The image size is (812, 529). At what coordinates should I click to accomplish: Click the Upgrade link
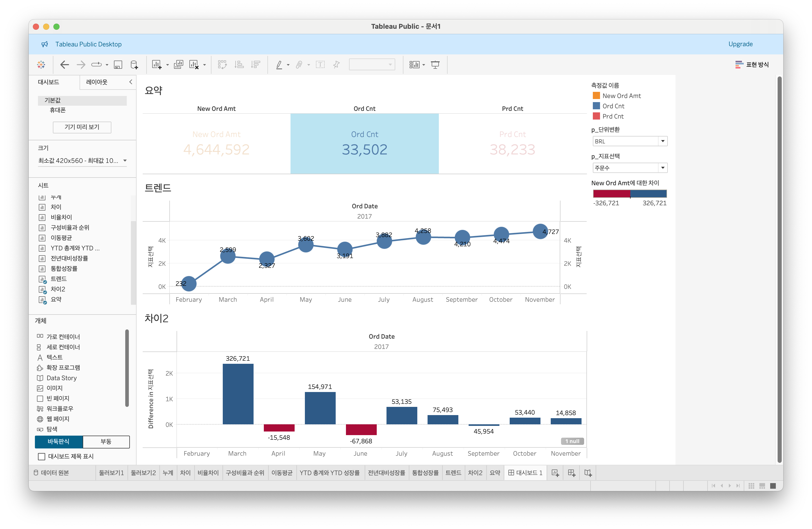(x=740, y=44)
